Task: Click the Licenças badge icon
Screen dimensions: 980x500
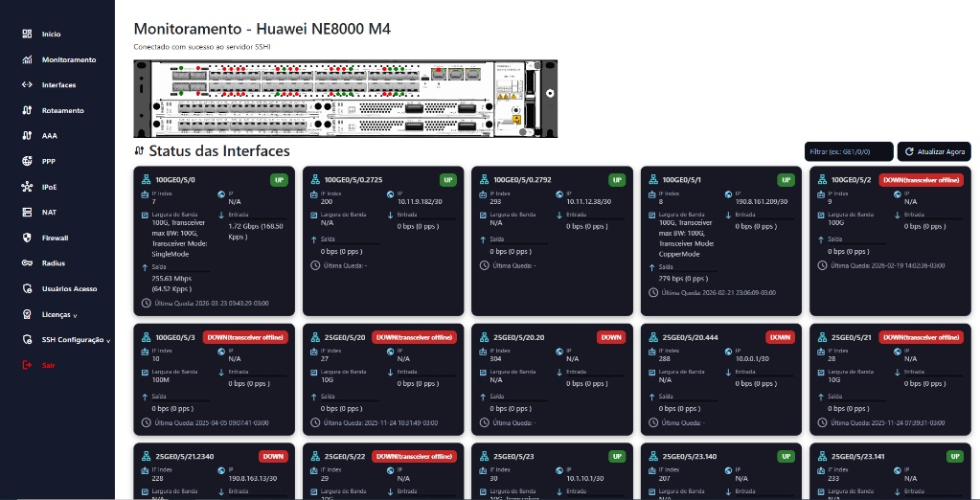Action: point(27,314)
